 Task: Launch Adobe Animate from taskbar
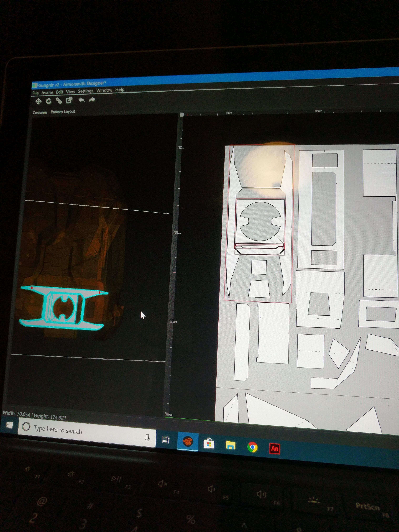[275, 449]
